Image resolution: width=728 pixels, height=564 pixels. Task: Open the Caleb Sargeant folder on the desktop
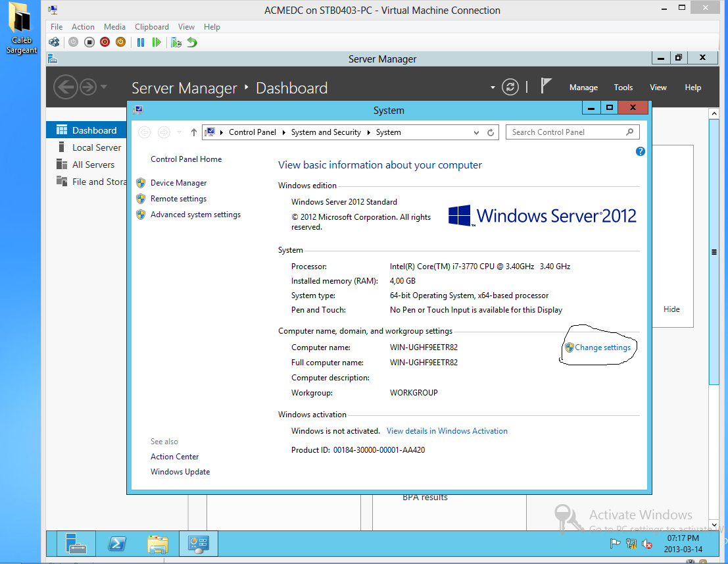21,29
